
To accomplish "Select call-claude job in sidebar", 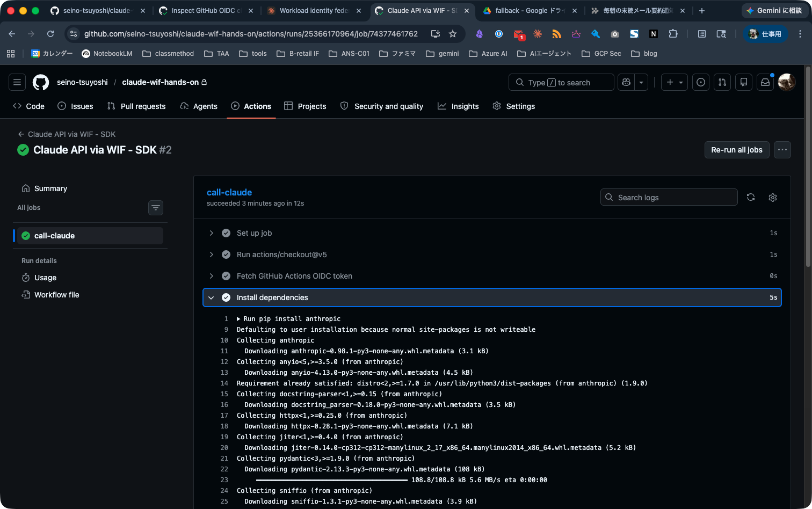I will pos(90,236).
